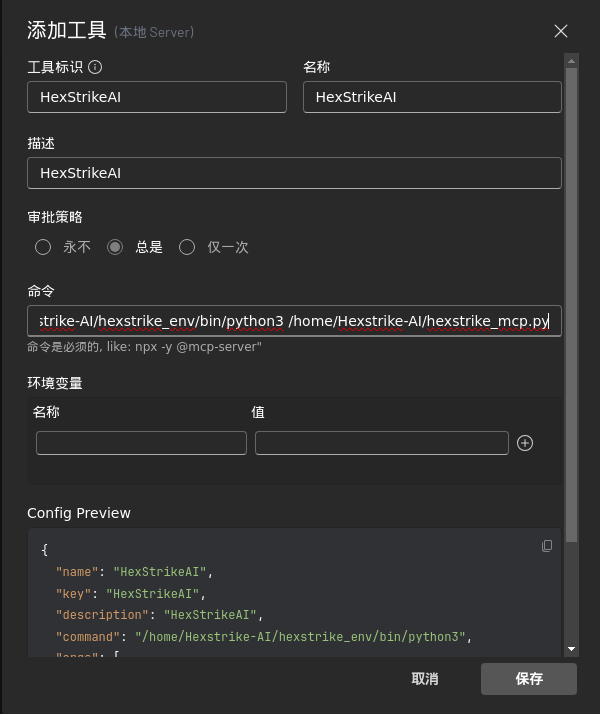Choose 仅一次 approval option
Screen dimensions: 600x714
pos(187,247)
